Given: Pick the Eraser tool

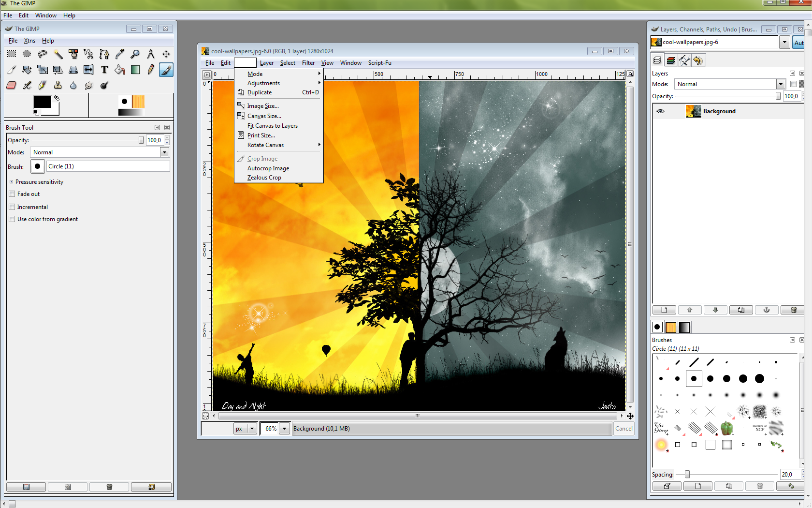Looking at the screenshot, I should pos(12,85).
